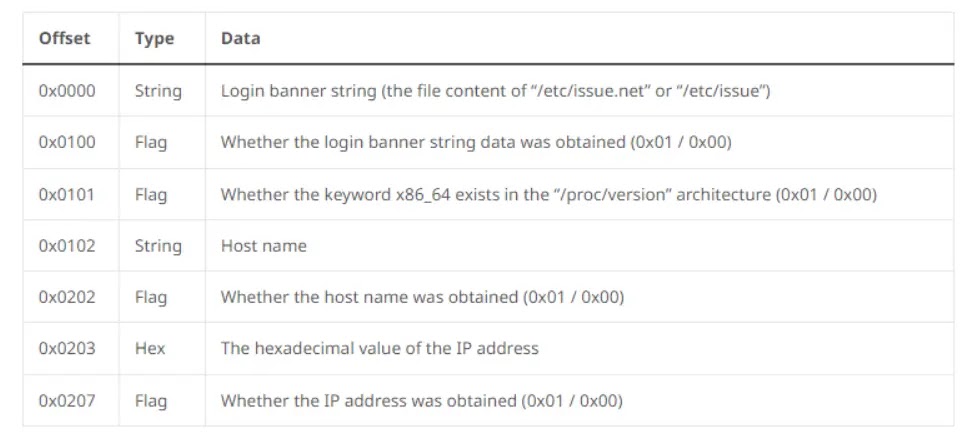The image size is (979, 447).
Task: Click the String type in 0x0102 row
Action: [x=158, y=246]
